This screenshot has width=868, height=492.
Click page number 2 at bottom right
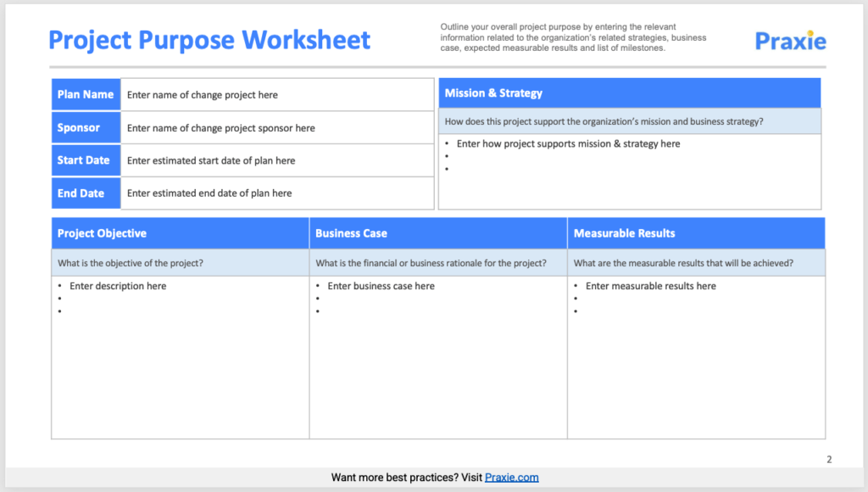[829, 459]
